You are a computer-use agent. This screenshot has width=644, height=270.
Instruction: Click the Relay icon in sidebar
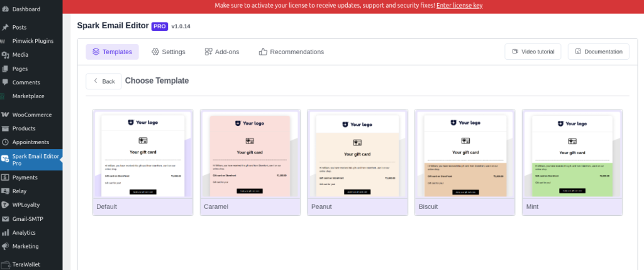[5, 191]
